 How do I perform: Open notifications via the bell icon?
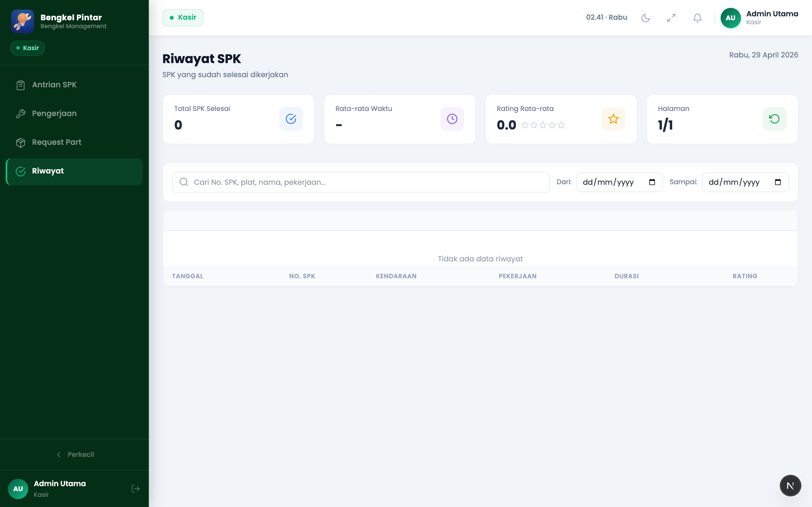(x=697, y=18)
